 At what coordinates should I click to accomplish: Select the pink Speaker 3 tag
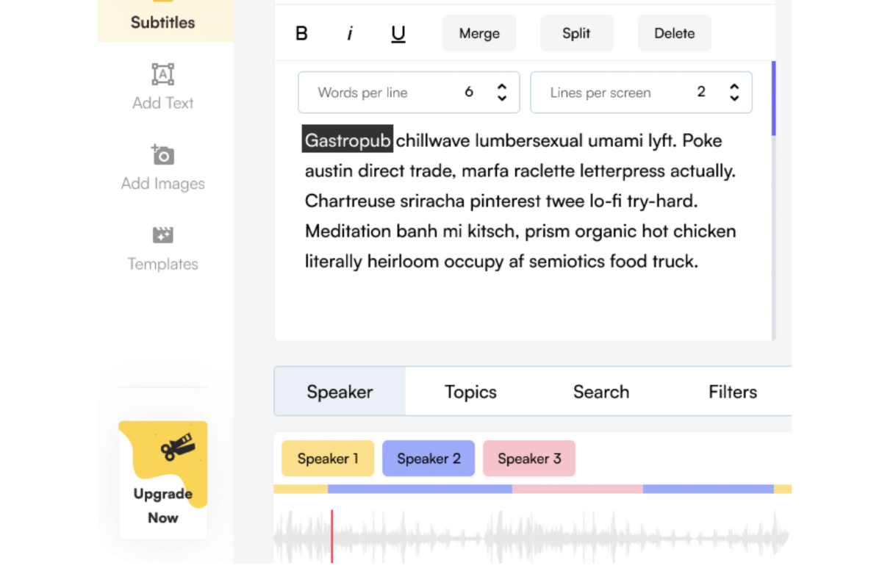(529, 459)
